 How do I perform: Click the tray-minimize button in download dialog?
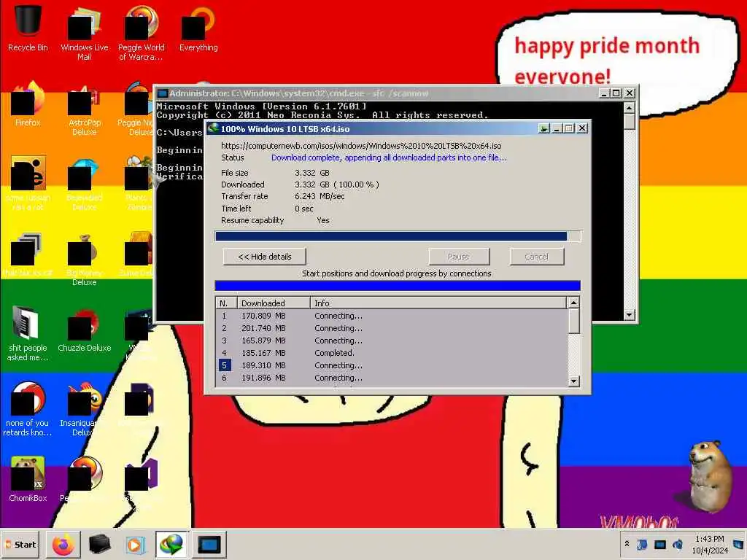pyautogui.click(x=543, y=128)
